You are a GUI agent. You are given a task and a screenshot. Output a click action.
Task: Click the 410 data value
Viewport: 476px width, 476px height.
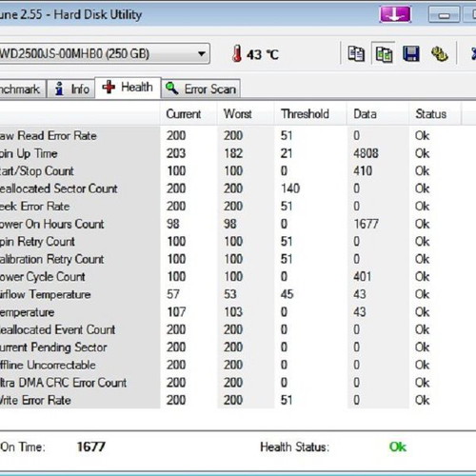[363, 171]
